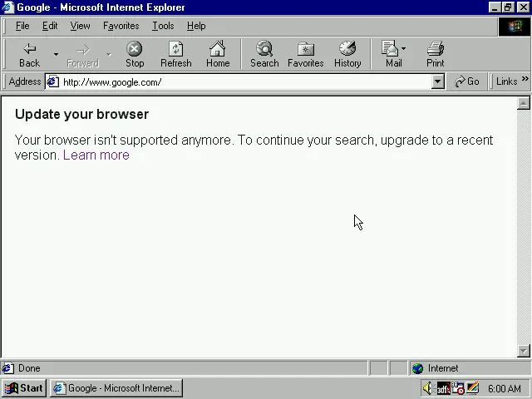Select the Google Internet Explorer taskbar button
Viewport: 532px width, 399px height.
[116, 388]
